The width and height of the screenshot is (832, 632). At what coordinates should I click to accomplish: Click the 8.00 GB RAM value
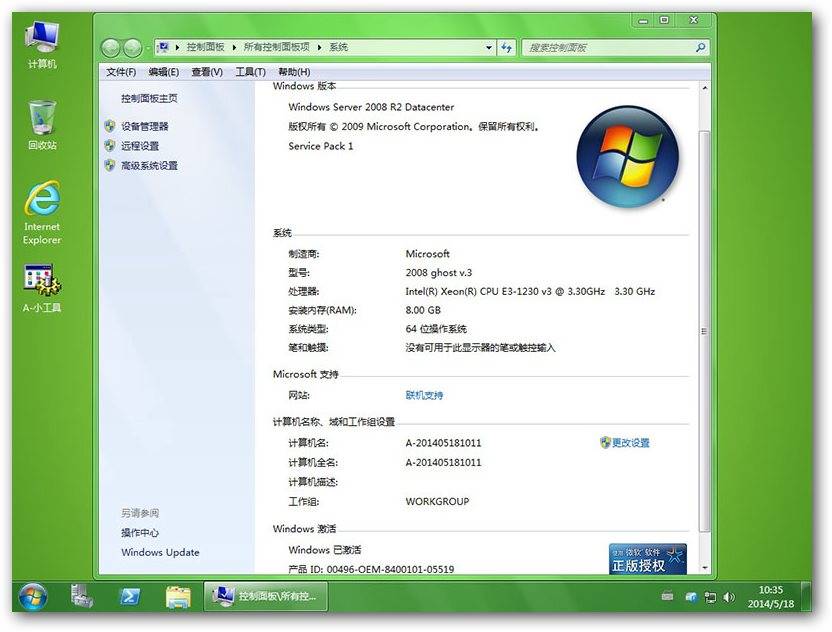point(423,310)
